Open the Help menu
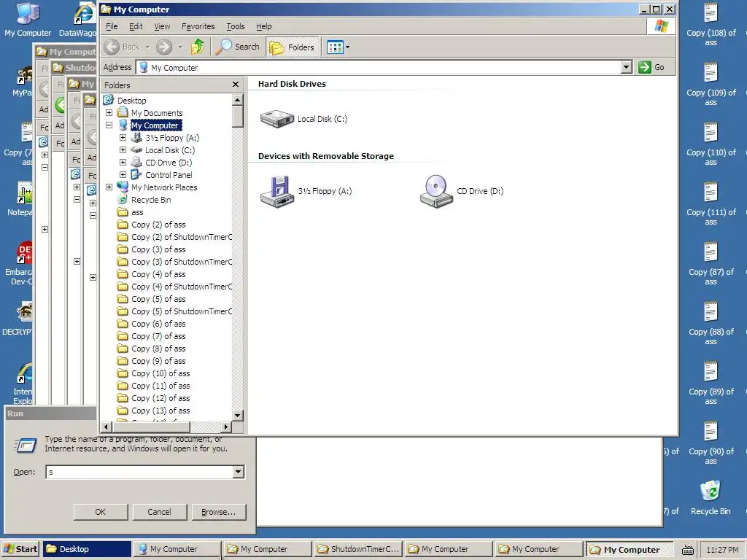This screenshot has width=747, height=560. (263, 26)
